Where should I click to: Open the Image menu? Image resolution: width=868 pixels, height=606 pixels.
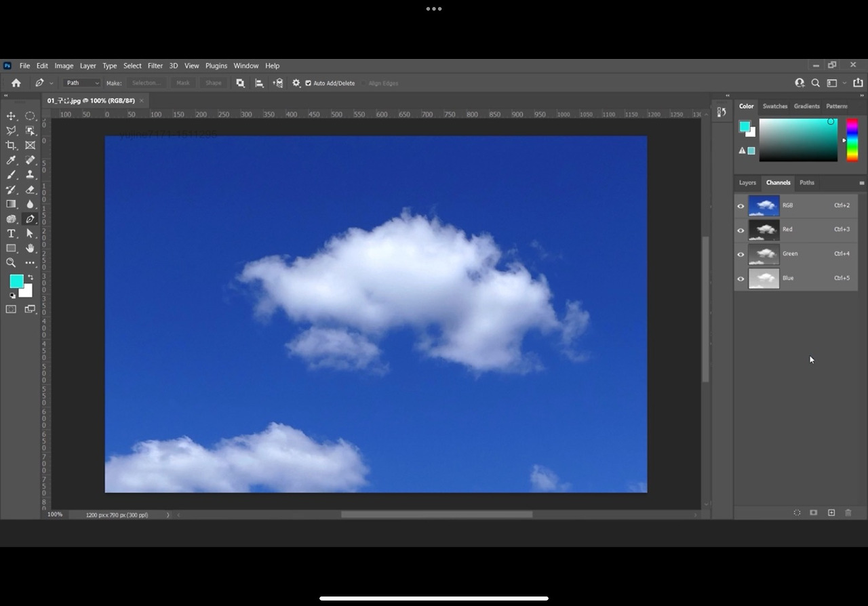pos(64,66)
